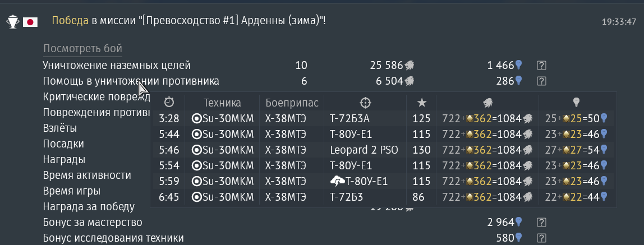Click the Техника column header
The height and width of the screenshot is (245, 644).
[222, 103]
